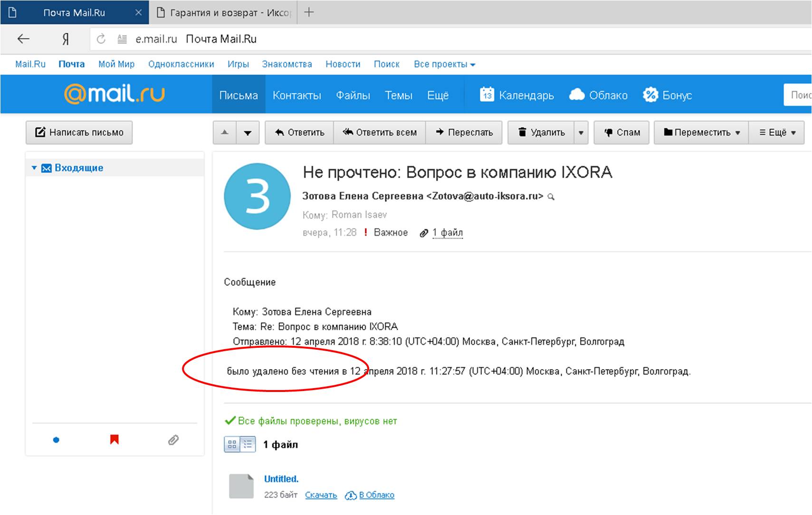Image resolution: width=812 pixels, height=515 pixels.
Task: Mark message as Спам
Action: click(x=621, y=133)
